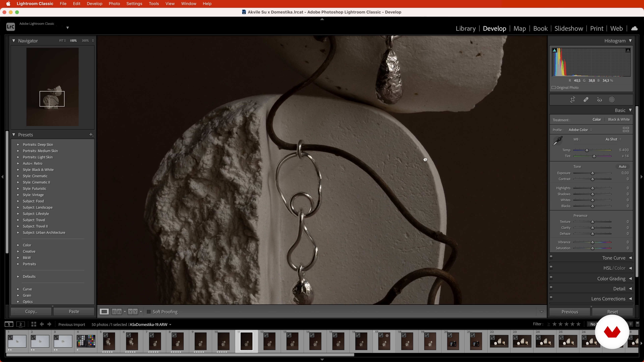
Task: Check the Original Photo box
Action: click(554, 88)
